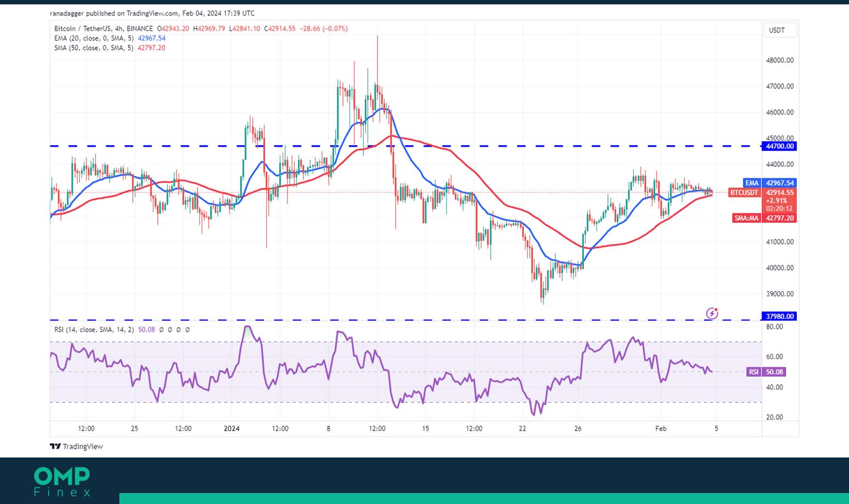Screen dimensions: 849x504
Task: Open the USDT currency selector
Action: 780,30
